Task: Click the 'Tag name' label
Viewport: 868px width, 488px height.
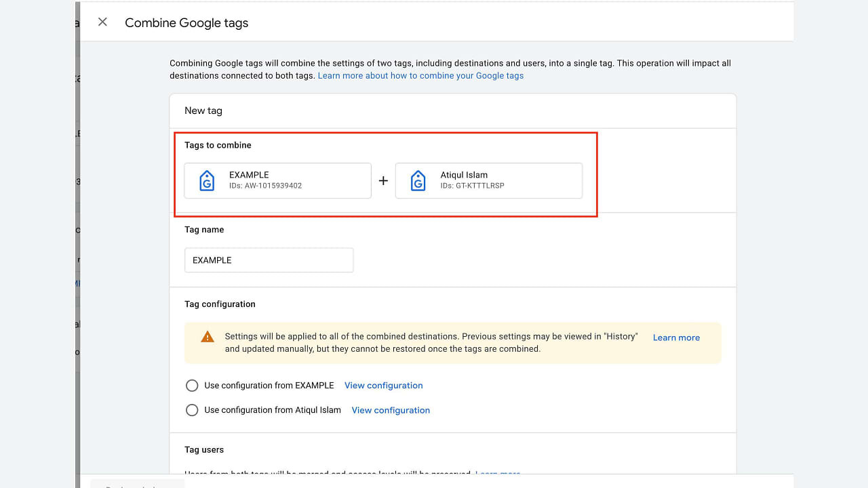Action: [204, 230]
